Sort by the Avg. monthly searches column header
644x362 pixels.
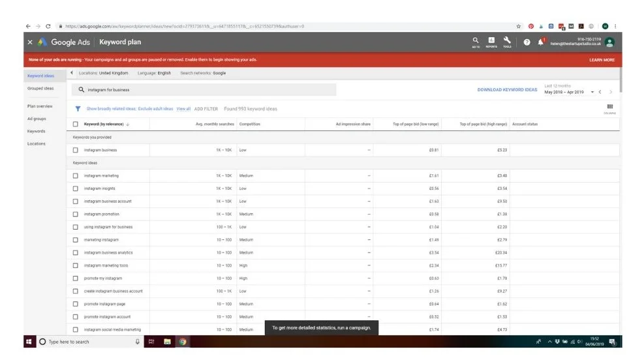215,124
